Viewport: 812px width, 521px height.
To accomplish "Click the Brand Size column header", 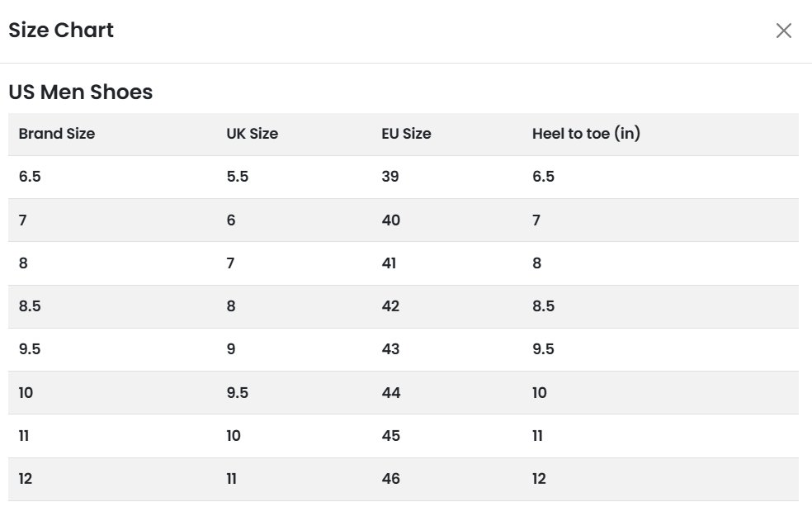I will click(x=57, y=134).
